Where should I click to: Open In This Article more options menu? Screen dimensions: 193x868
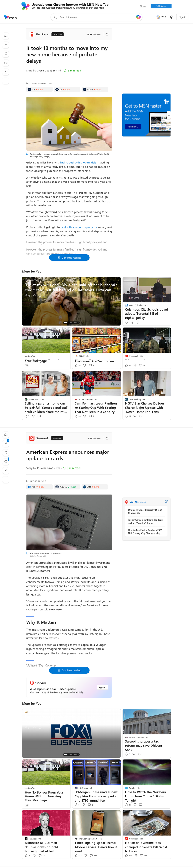[50, 481]
